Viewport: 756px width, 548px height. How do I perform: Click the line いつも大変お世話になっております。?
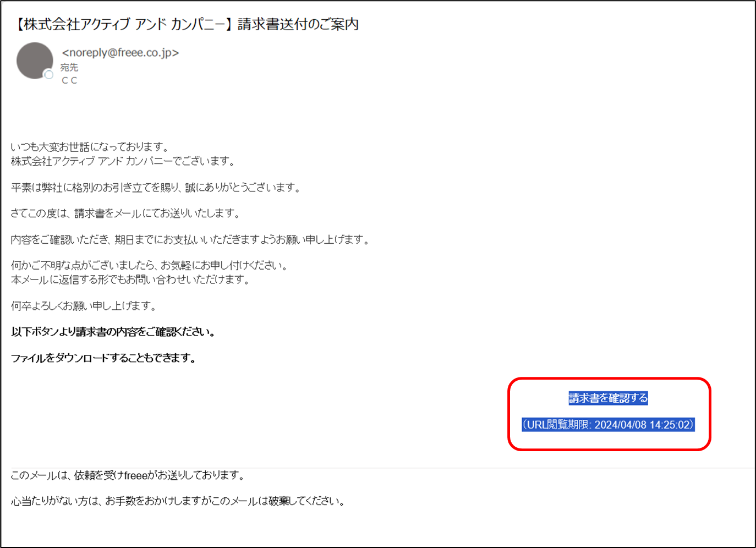[90, 147]
